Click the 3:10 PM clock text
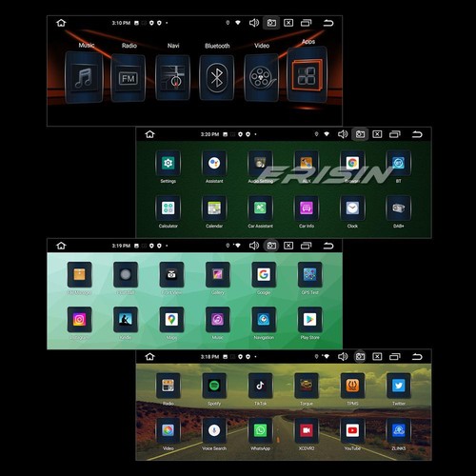Image resolution: width=476 pixels, height=476 pixels. coord(121,23)
